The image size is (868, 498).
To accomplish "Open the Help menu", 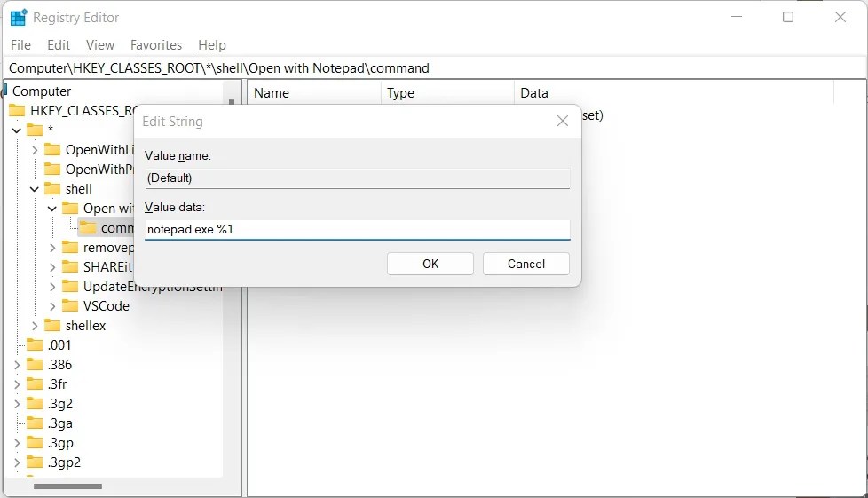I will pyautogui.click(x=212, y=45).
